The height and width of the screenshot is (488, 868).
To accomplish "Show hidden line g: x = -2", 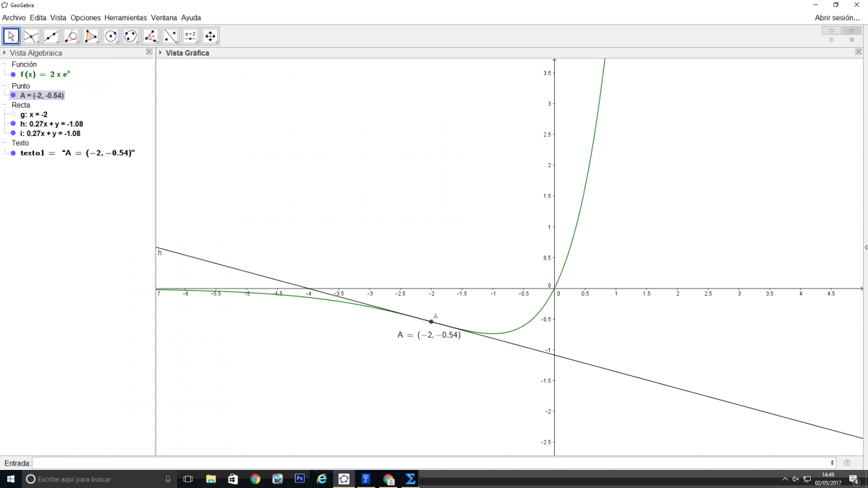I will (x=13, y=114).
